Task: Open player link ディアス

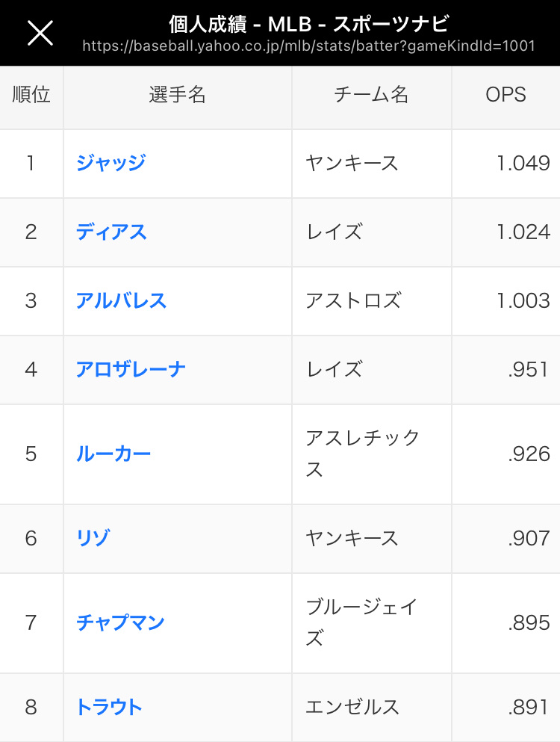Action: 111,232
